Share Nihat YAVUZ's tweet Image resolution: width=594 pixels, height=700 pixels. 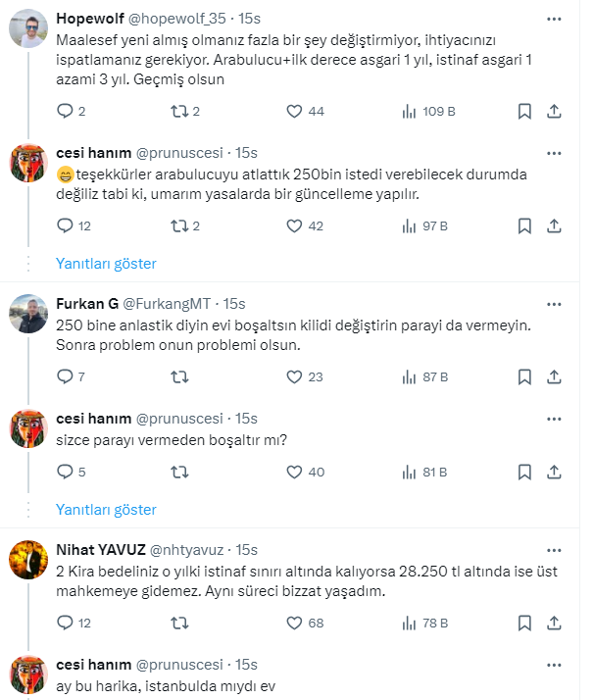click(x=554, y=622)
